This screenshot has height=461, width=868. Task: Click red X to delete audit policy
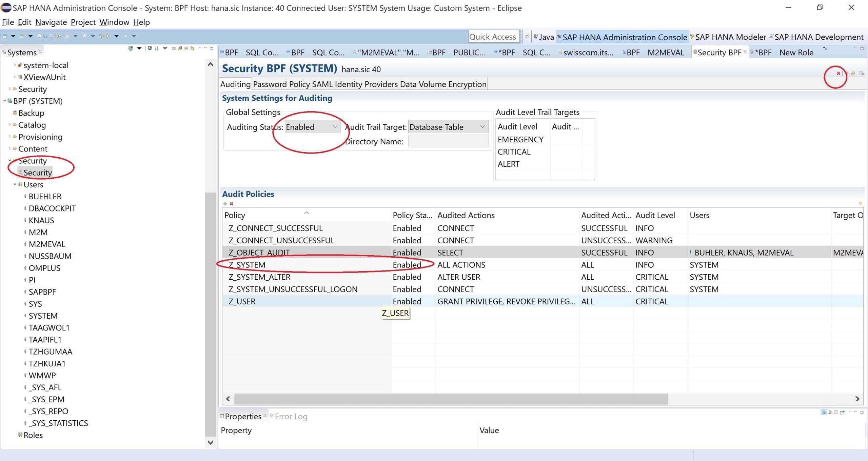232,204
